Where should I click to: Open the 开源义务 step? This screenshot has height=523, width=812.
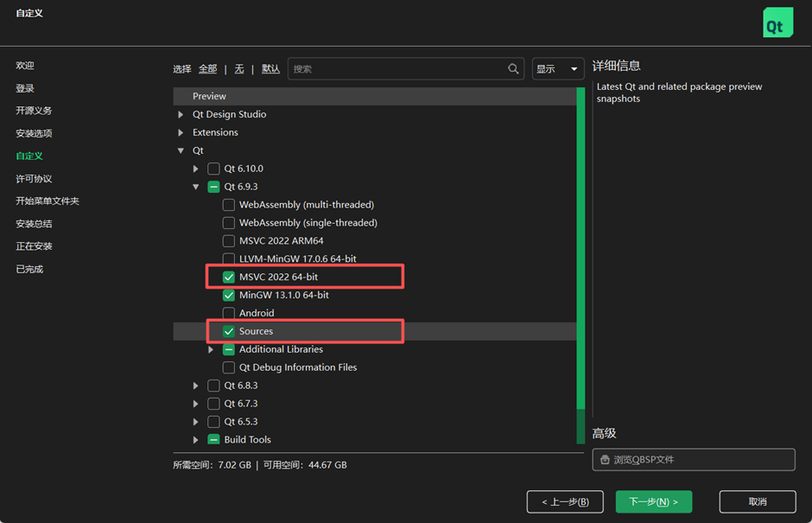tap(34, 111)
